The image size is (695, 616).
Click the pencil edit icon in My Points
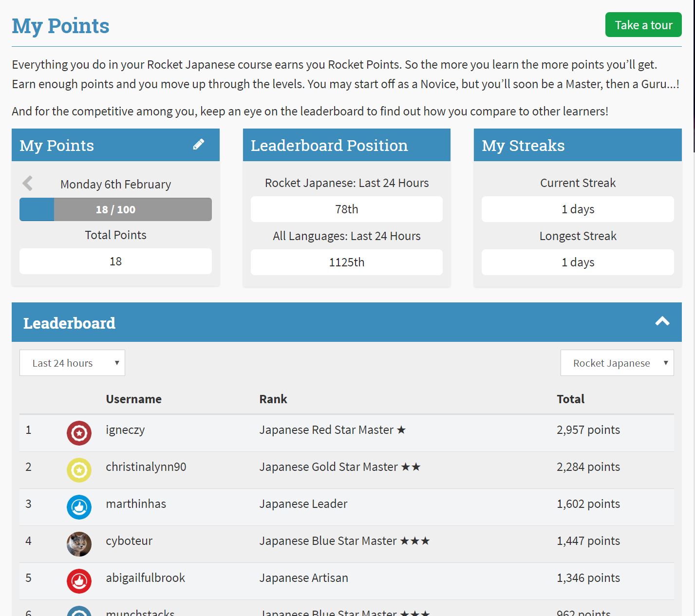tap(198, 145)
